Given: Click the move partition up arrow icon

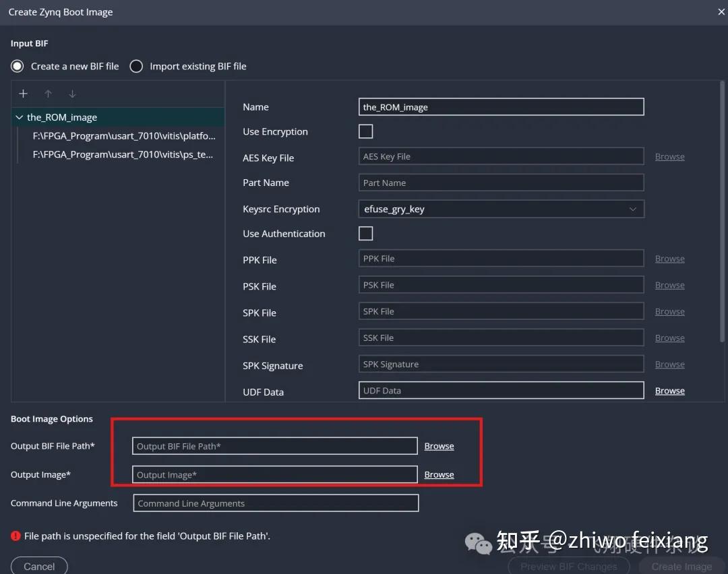Looking at the screenshot, I should point(48,94).
